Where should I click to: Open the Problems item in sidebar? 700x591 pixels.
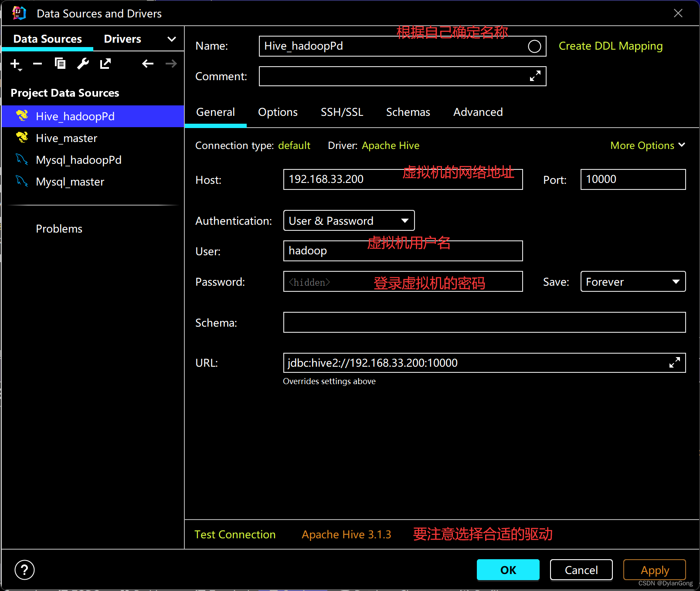point(59,229)
